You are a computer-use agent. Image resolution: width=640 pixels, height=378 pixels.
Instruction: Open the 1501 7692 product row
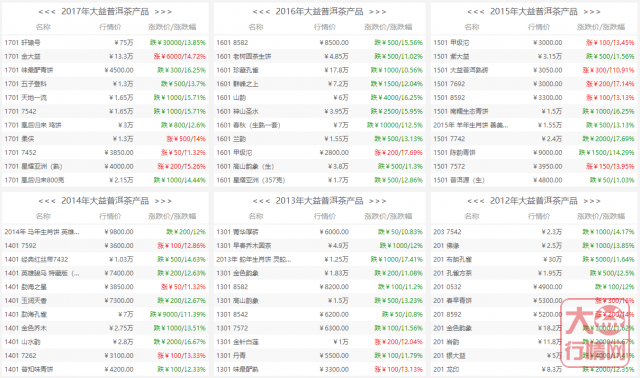pyautogui.click(x=533, y=84)
